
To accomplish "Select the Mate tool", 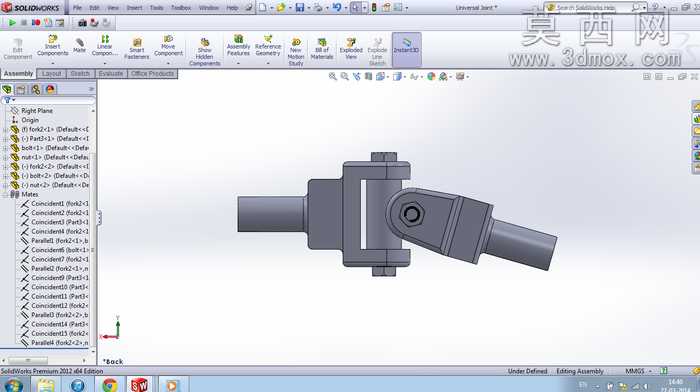I will (x=79, y=46).
